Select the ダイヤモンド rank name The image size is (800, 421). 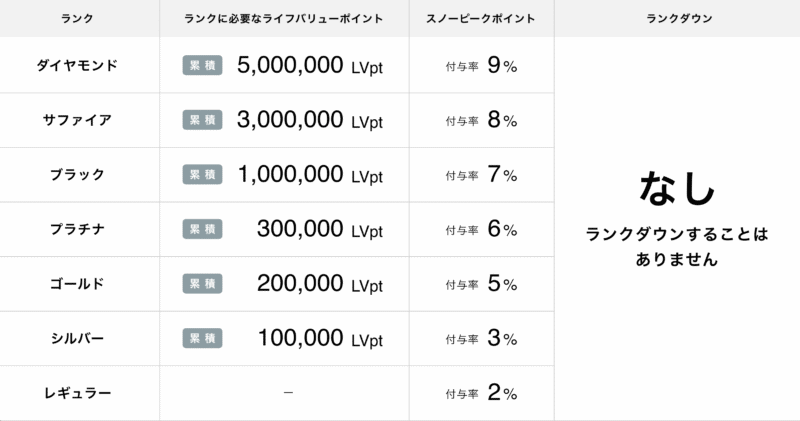[x=78, y=66]
